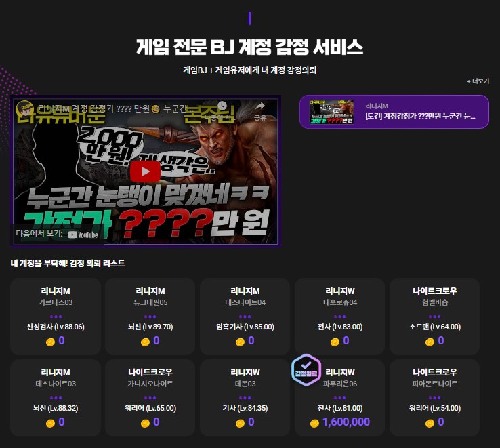Select the 리니지M 도건 계정감정가 video list item
Screen dimensions: 500x448
tap(394, 112)
